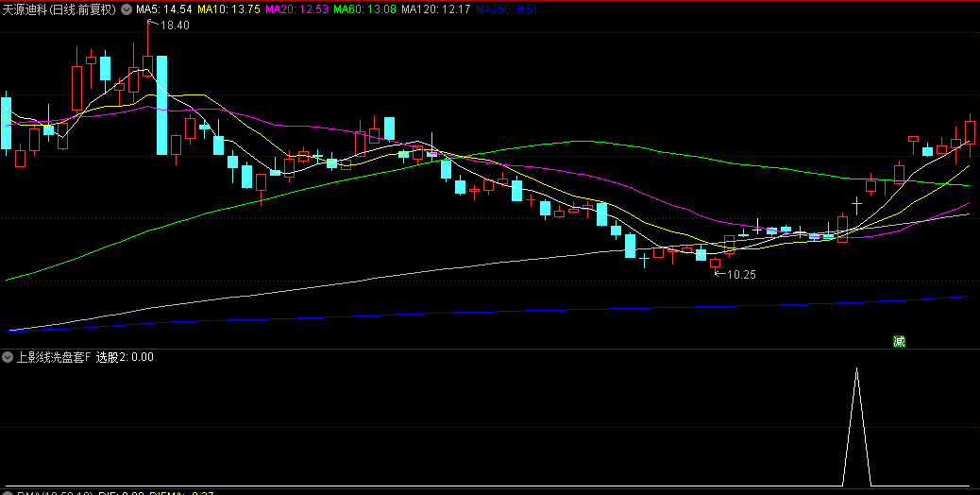Viewport: 980px width, 495px height.
Task: Click the green 减 marker icon
Action: click(x=899, y=341)
